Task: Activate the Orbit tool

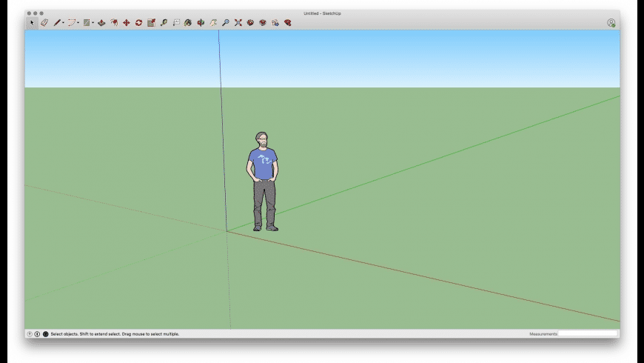Action: (x=201, y=23)
